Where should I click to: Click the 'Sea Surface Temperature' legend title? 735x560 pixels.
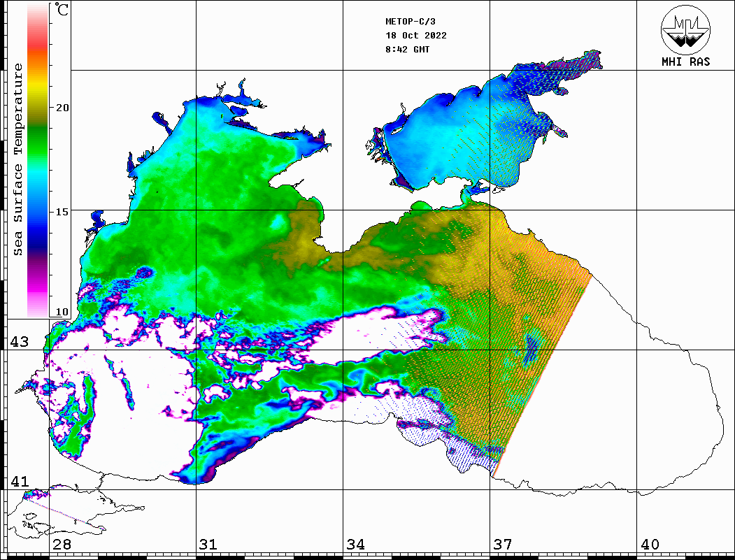[17, 159]
